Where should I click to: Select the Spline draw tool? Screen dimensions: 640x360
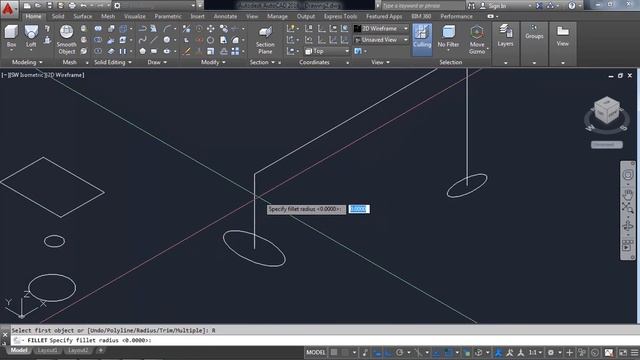(142, 40)
